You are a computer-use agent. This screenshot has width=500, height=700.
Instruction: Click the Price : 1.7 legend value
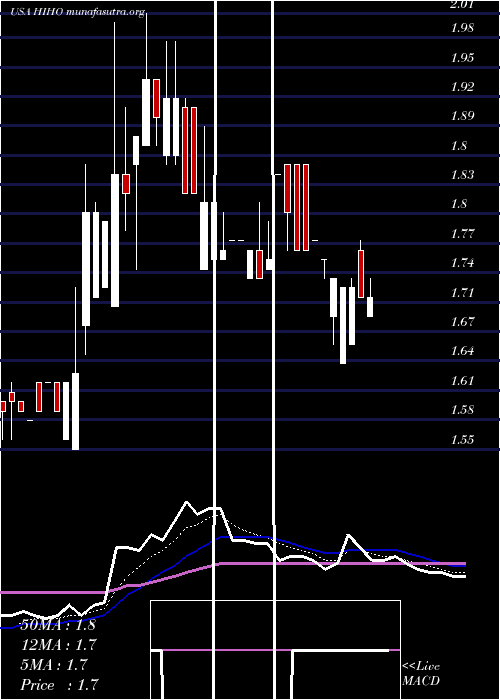point(59,685)
